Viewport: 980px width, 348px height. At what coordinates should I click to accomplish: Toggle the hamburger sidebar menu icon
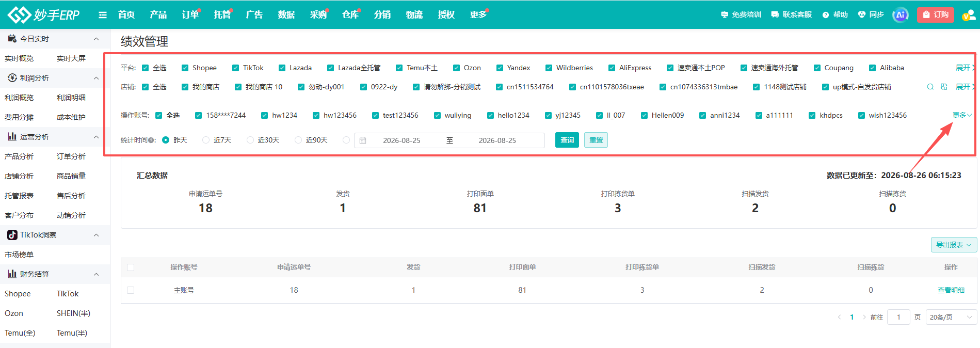[x=103, y=15]
